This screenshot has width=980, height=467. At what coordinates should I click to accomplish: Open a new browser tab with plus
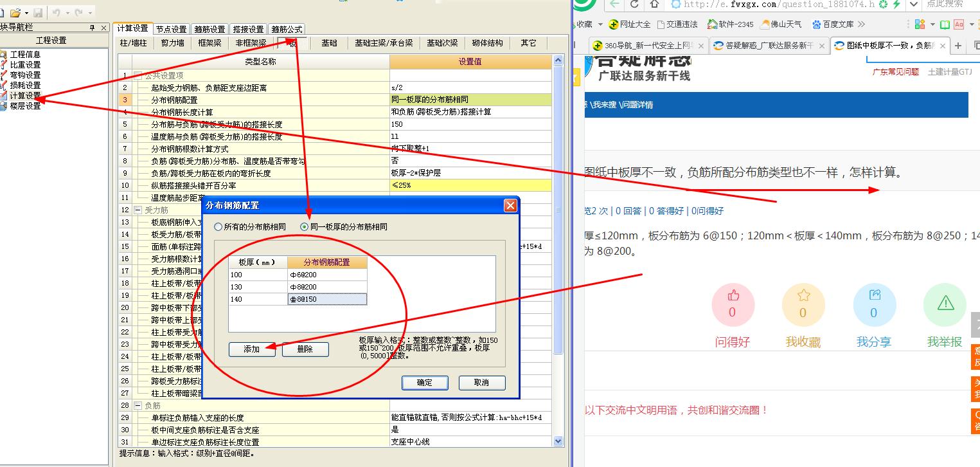pyautogui.click(x=958, y=46)
